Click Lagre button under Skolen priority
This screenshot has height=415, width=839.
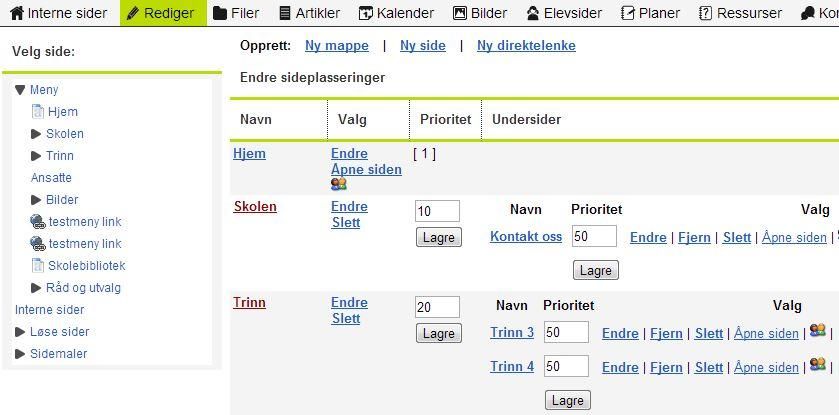439,237
